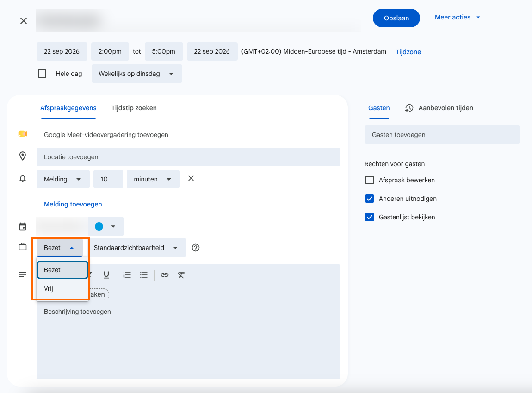Click the Locatie toevoegen field
Image resolution: width=532 pixels, height=393 pixels.
coord(188,157)
